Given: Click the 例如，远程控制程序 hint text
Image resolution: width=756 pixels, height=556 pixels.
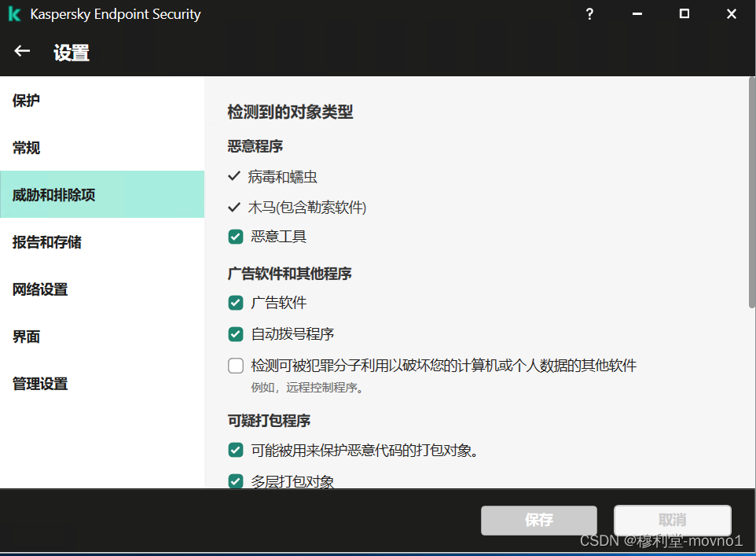Looking at the screenshot, I should tap(306, 388).
